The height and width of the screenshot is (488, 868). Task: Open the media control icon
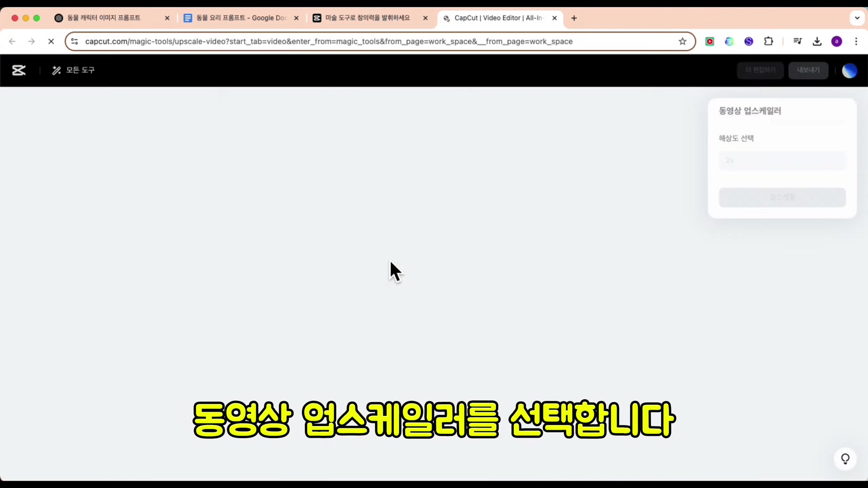pyautogui.click(x=797, y=42)
